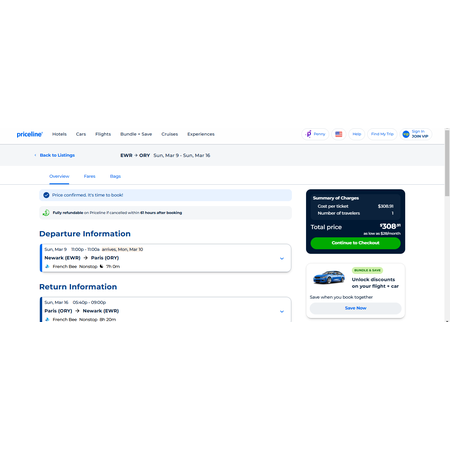The height and width of the screenshot is (450, 450).
Task: Open the Penny assistant icon
Action: coord(309,134)
